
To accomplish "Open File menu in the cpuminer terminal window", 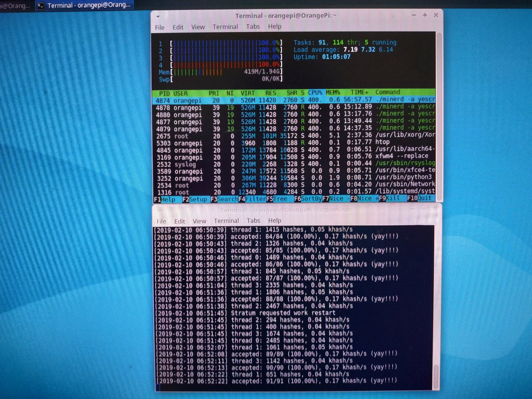I will pyautogui.click(x=161, y=221).
